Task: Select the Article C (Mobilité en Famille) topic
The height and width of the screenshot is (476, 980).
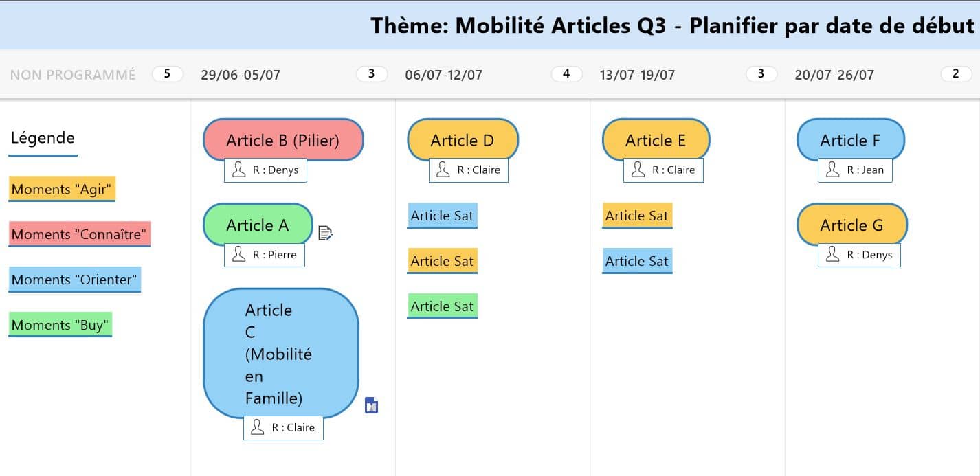Action: [x=281, y=353]
